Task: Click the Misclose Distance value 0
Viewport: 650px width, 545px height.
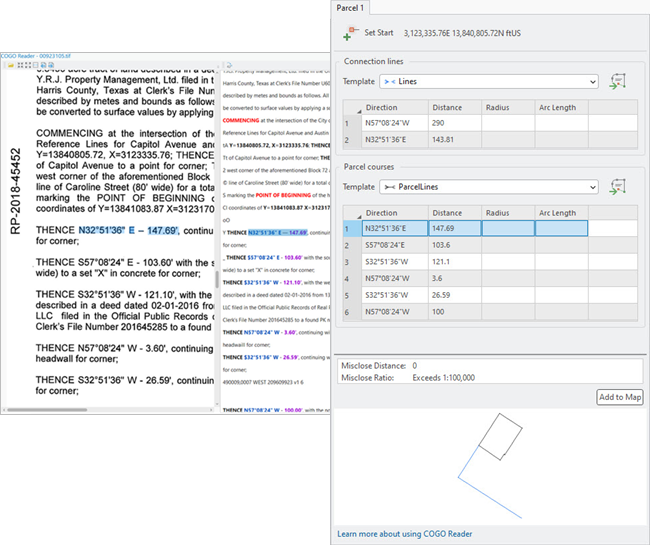Action: pyautogui.click(x=415, y=366)
